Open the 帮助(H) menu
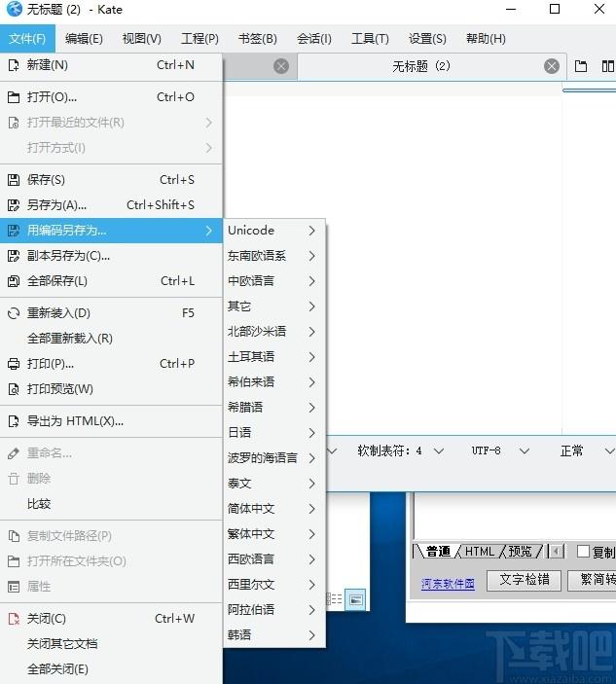616x684 pixels. 486,39
